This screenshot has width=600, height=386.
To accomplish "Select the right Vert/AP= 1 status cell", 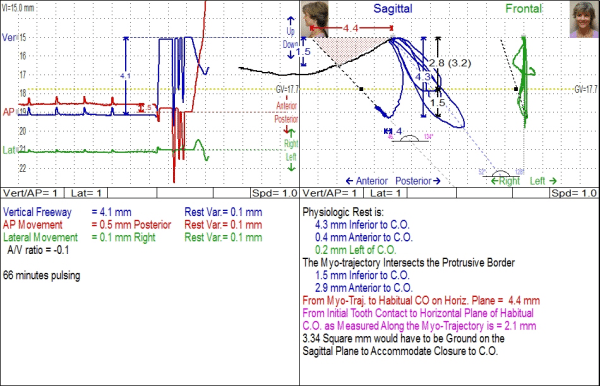I will tap(332, 193).
